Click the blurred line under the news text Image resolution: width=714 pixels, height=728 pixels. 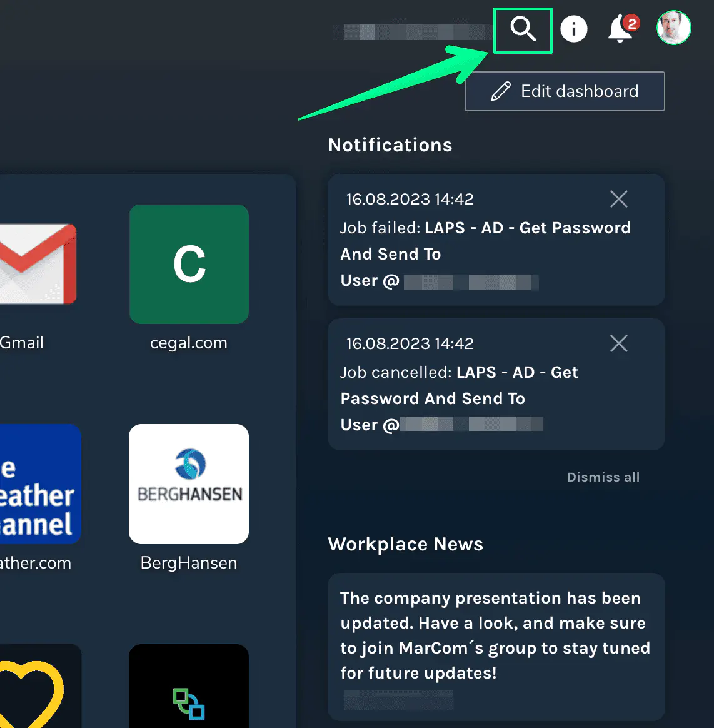point(398,700)
